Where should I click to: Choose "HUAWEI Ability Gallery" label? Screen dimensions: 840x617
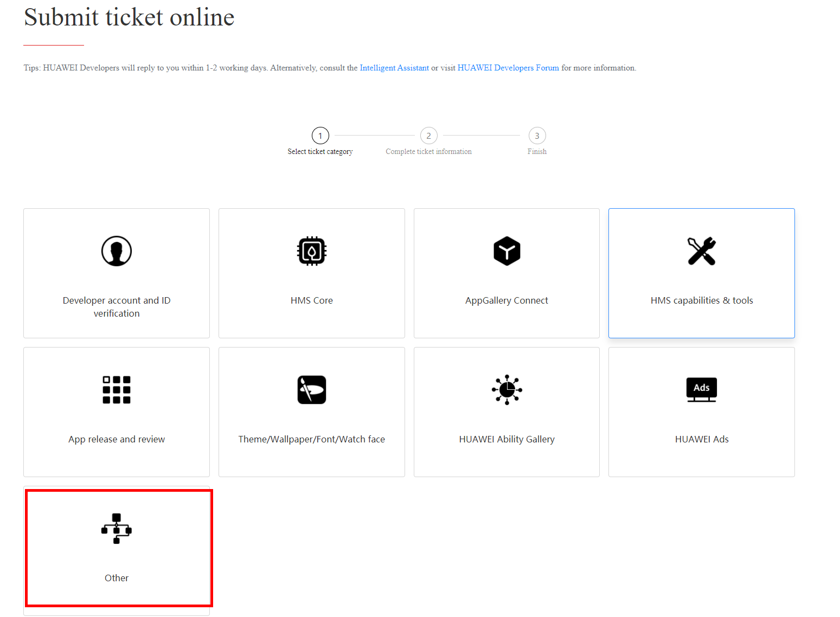pyautogui.click(x=507, y=439)
